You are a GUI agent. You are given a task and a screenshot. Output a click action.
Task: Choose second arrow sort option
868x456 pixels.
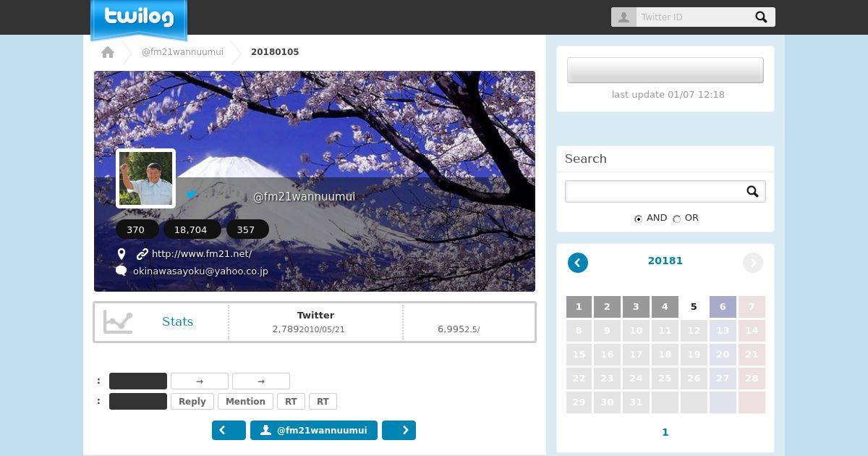[x=261, y=381]
